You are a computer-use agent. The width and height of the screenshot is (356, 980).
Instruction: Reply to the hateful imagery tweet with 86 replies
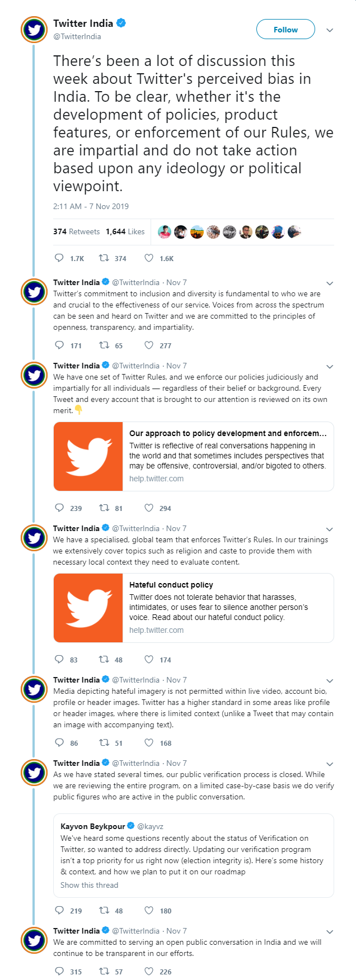59,743
